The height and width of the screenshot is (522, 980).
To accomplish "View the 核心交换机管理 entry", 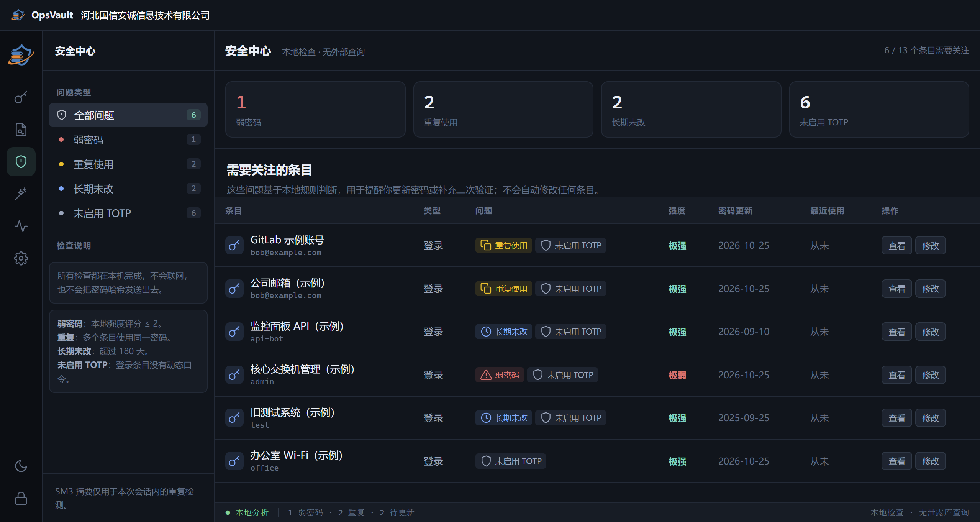I will click(x=897, y=375).
